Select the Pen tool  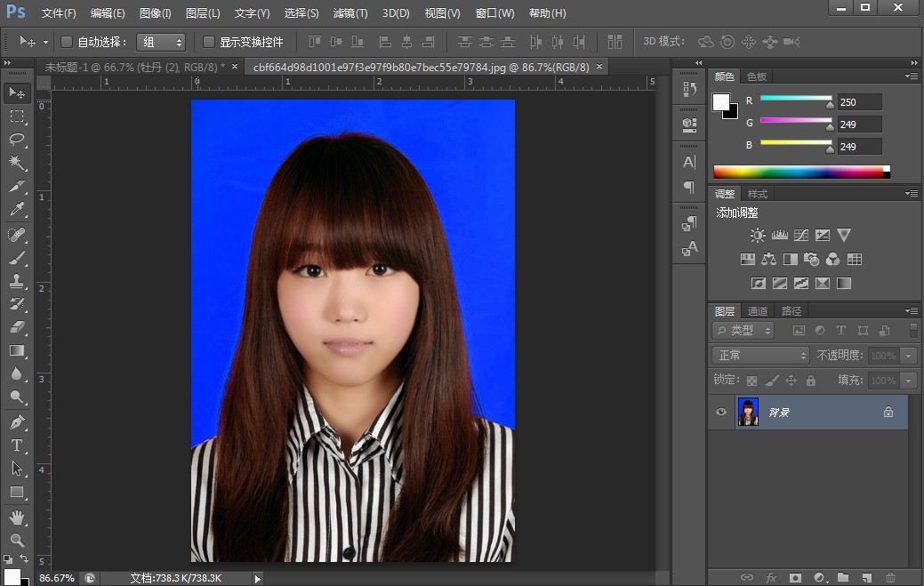tap(17, 421)
